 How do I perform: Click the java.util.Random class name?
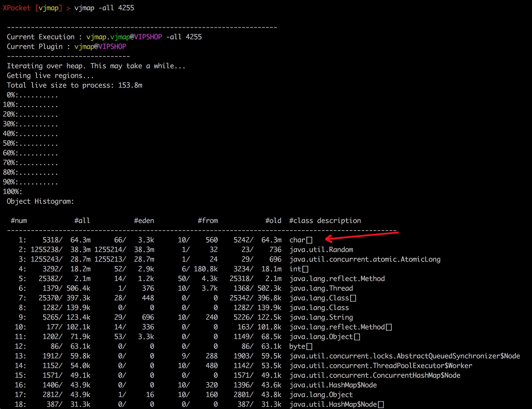pyautogui.click(x=321, y=250)
